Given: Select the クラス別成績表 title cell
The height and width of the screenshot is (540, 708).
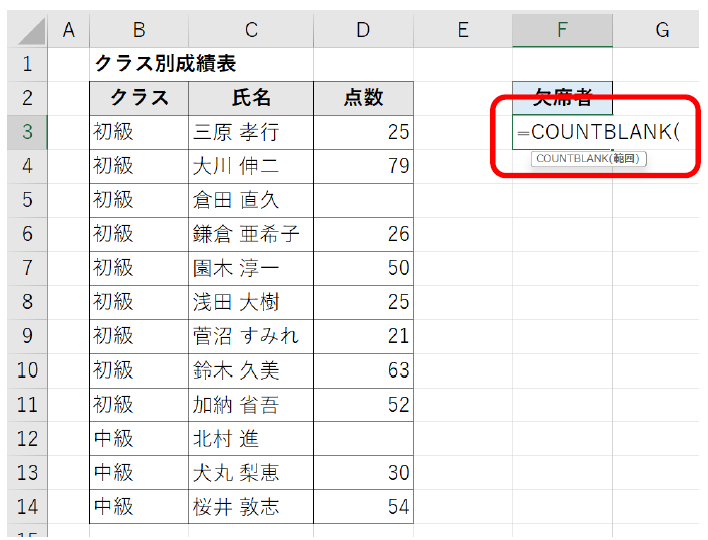Looking at the screenshot, I should click(166, 64).
